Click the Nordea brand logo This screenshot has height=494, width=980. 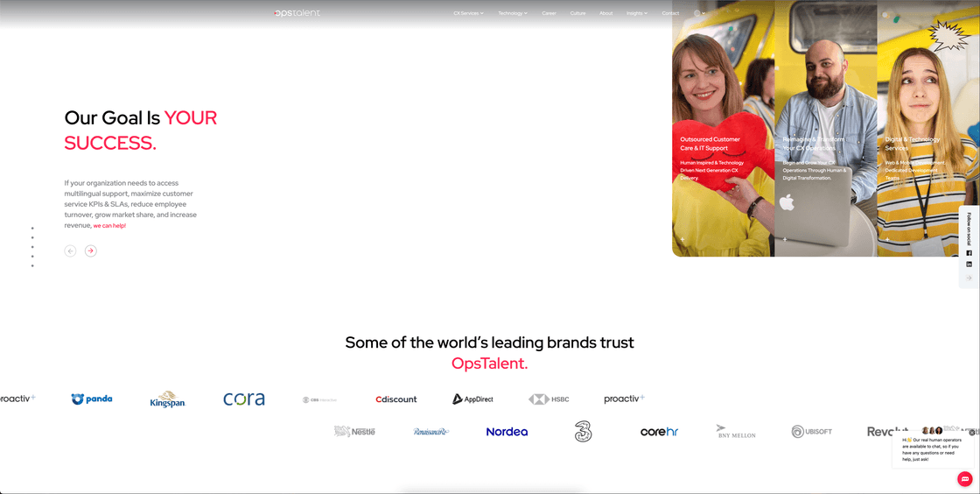point(507,432)
